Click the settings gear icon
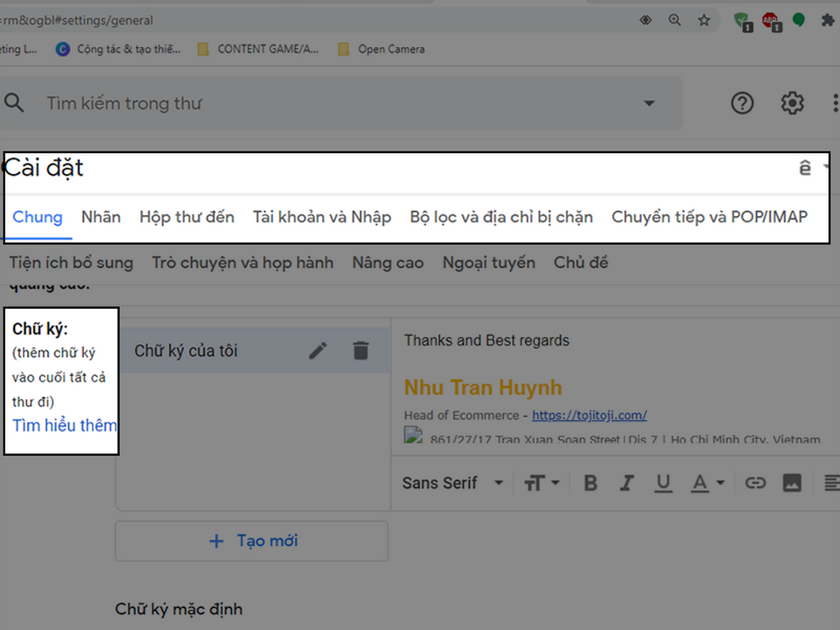Image resolution: width=840 pixels, height=630 pixels. (792, 103)
